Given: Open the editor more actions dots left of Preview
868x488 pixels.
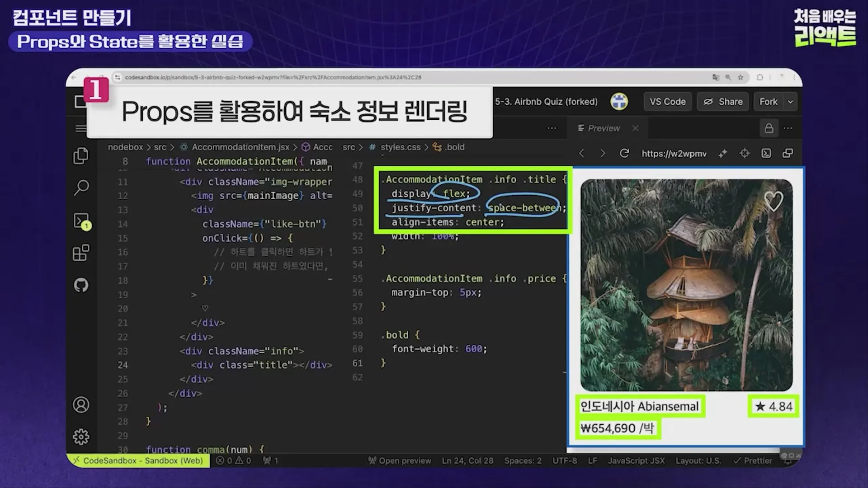Looking at the screenshot, I should (x=552, y=128).
